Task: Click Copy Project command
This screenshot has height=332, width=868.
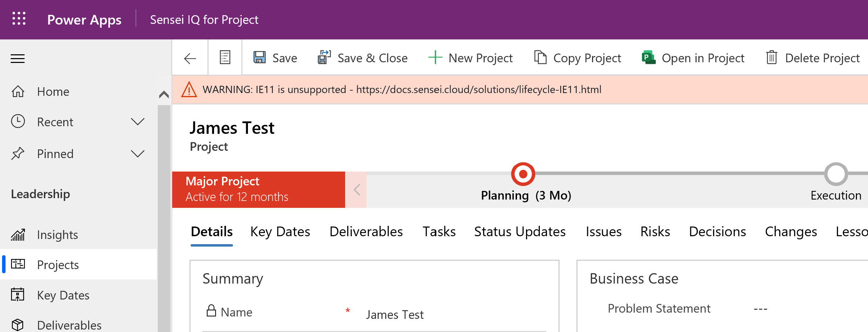Action: click(578, 58)
